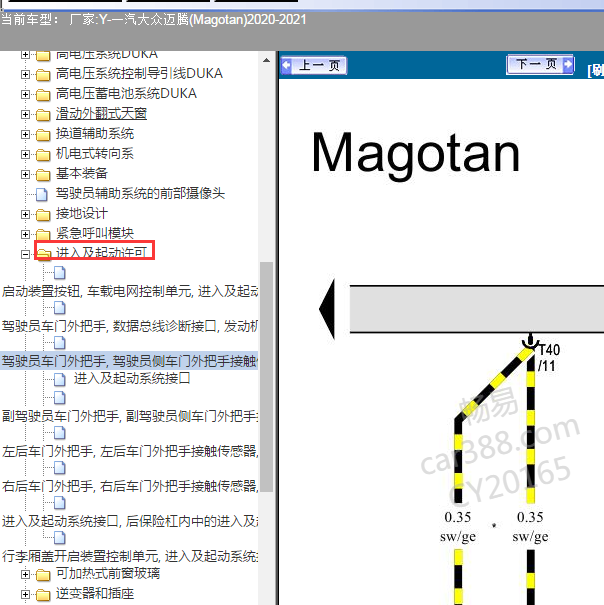Click document icon above 后保险杠内中的进入 entry
Screen dimensions: 604x605
59,503
